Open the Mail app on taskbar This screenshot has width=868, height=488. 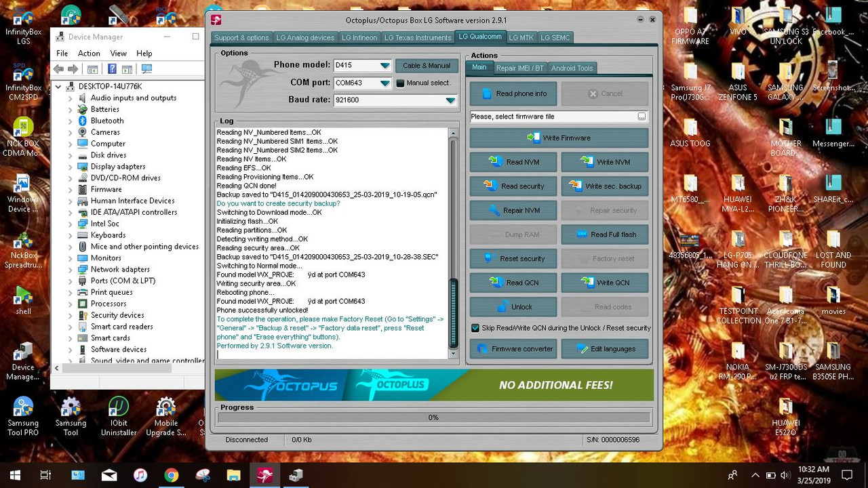click(108, 475)
